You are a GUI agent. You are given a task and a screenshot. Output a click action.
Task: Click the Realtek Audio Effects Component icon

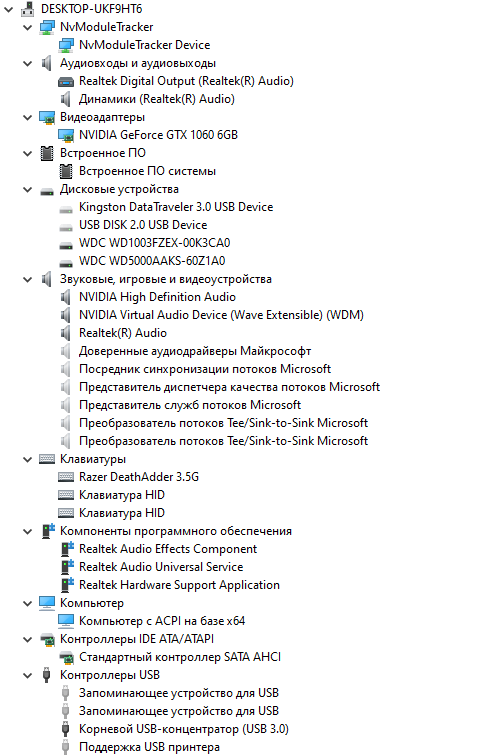[x=67, y=549]
